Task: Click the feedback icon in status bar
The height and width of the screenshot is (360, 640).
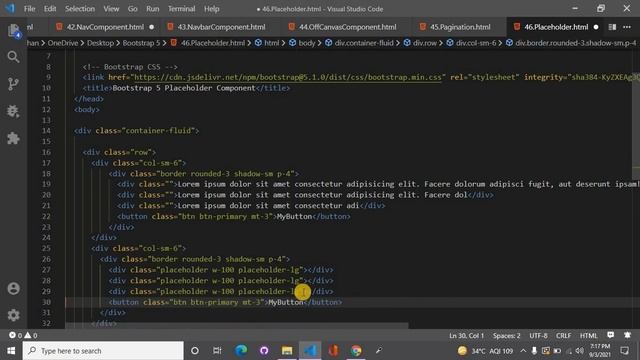Action: [x=611, y=335]
